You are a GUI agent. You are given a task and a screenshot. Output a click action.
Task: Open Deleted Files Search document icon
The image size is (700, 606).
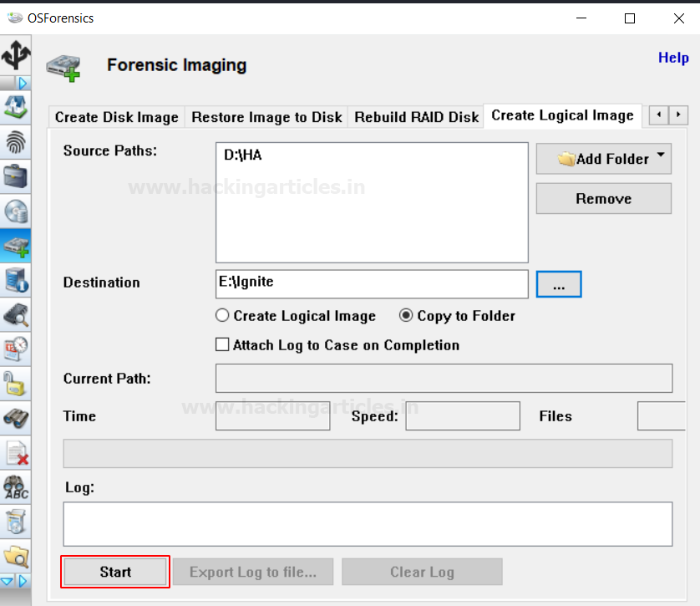click(x=17, y=453)
